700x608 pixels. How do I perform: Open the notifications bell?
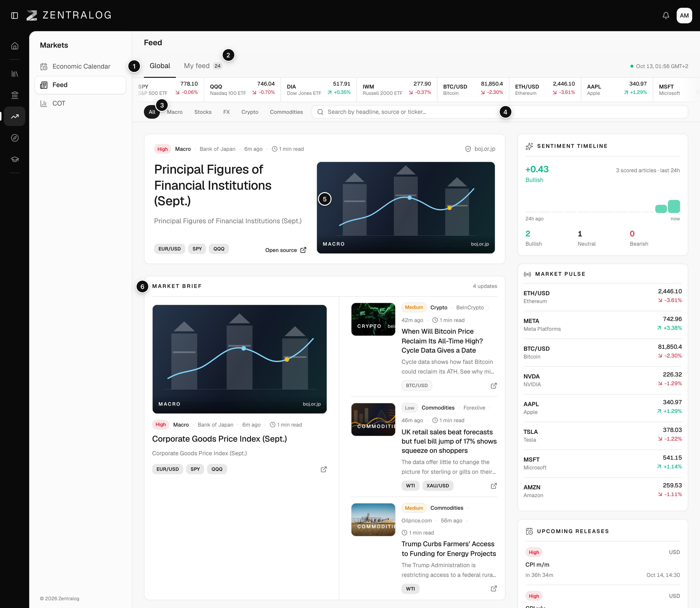pyautogui.click(x=666, y=16)
